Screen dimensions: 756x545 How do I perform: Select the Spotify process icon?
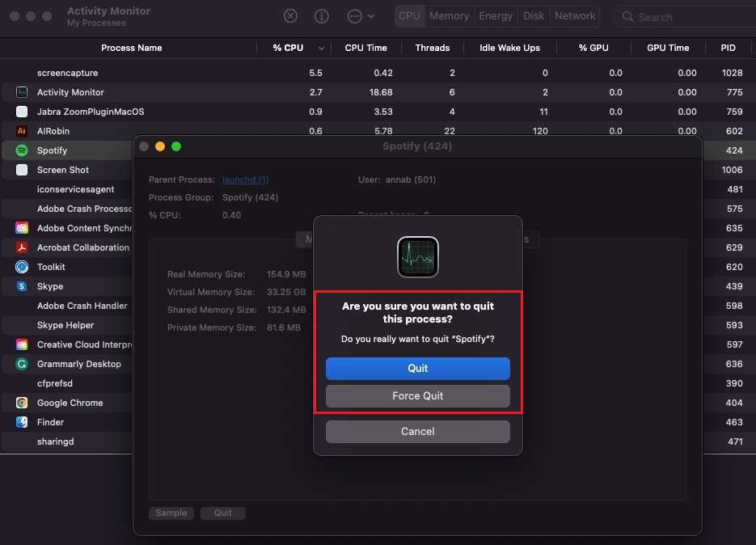click(22, 150)
